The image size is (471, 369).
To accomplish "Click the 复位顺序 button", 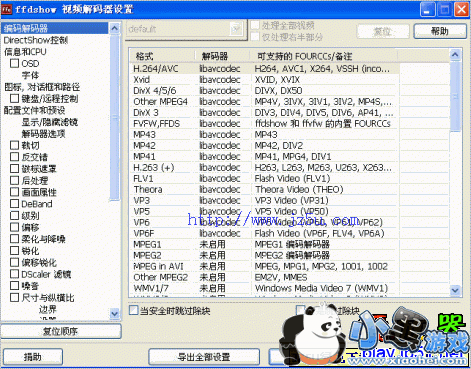I will (61, 331).
